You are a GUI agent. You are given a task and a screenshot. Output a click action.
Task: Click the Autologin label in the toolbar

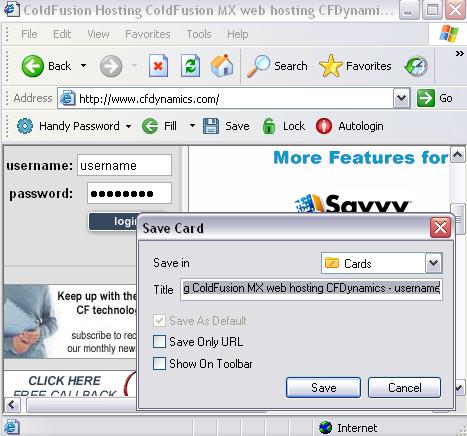pos(361,126)
